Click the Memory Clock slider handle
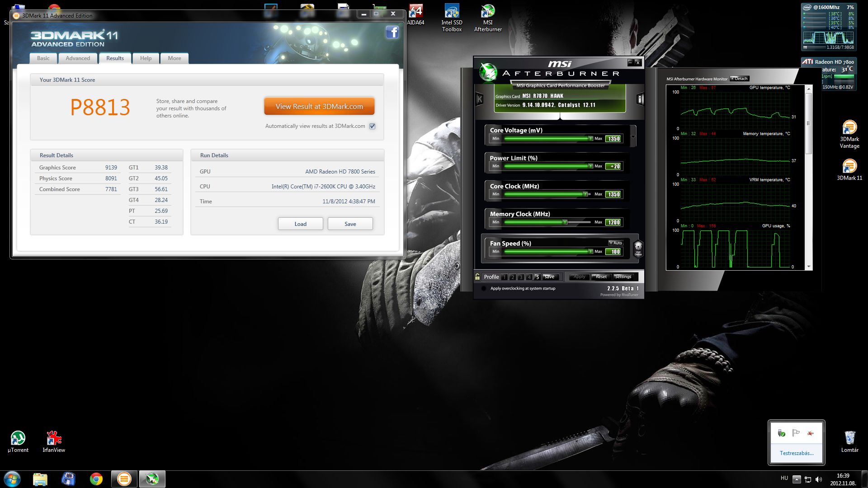Screen dimensions: 868x488 [x=565, y=222]
